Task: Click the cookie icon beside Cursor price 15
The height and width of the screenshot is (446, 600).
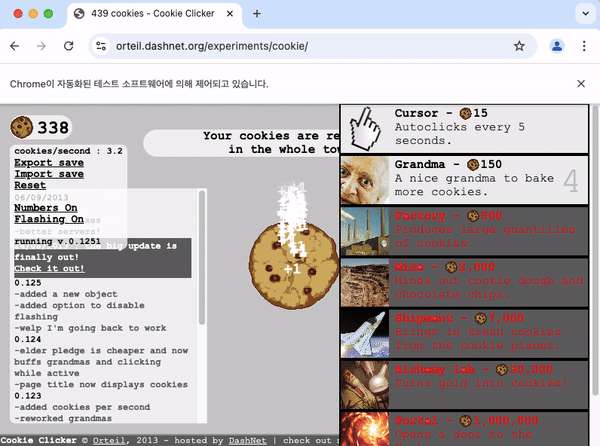Action: tap(465, 113)
